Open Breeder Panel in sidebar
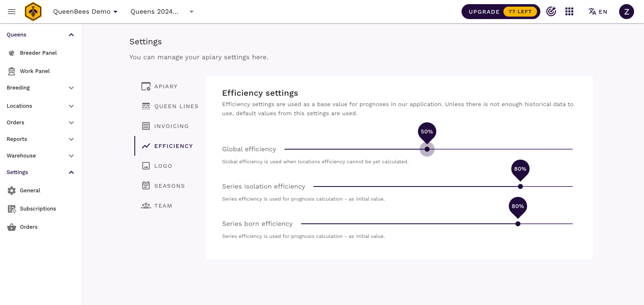The height and width of the screenshot is (305, 644). coord(38,53)
